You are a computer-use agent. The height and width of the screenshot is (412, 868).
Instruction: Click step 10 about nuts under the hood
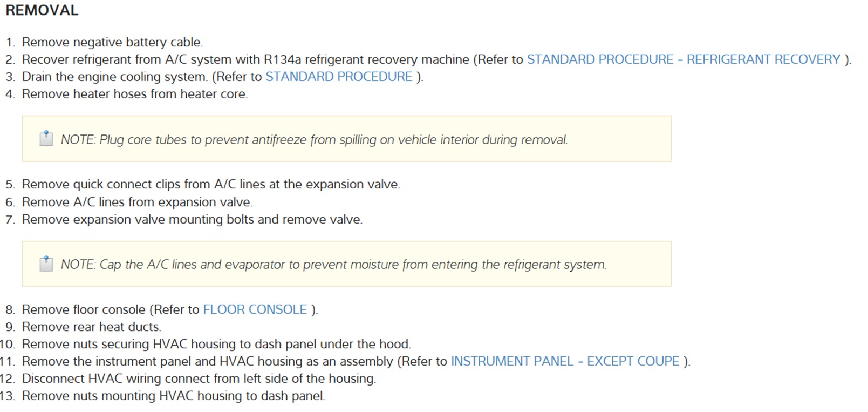[216, 344]
